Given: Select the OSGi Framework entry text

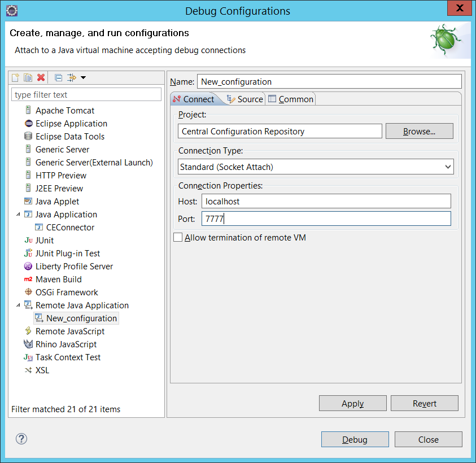Looking at the screenshot, I should coord(67,292).
